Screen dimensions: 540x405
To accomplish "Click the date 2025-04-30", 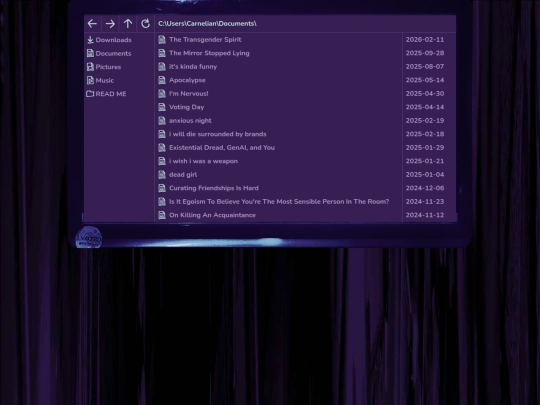I will click(425, 94).
